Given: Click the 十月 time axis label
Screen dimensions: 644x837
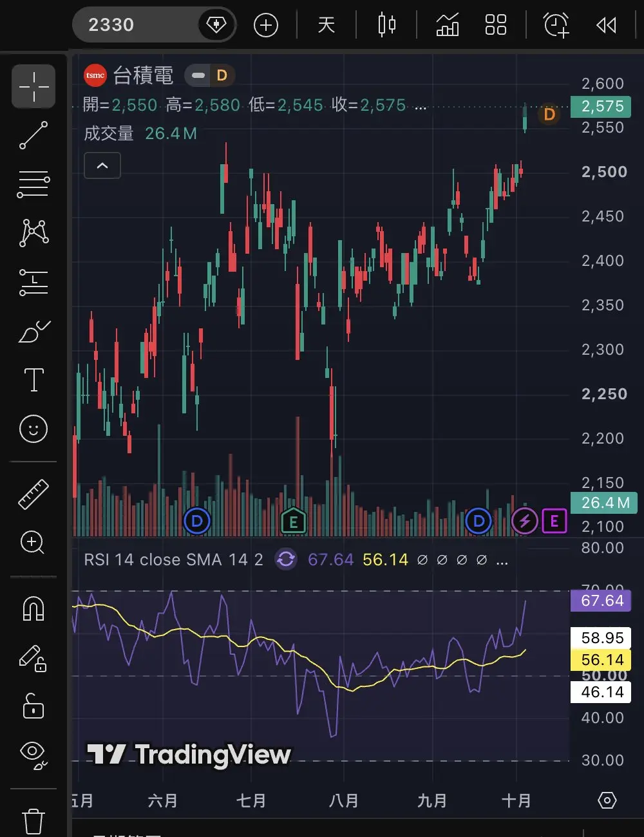Looking at the screenshot, I should pyautogui.click(x=516, y=801).
